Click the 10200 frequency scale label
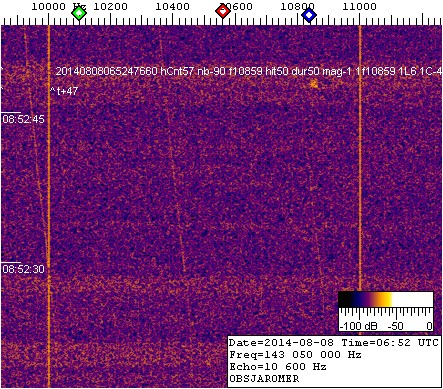 (110, 6)
